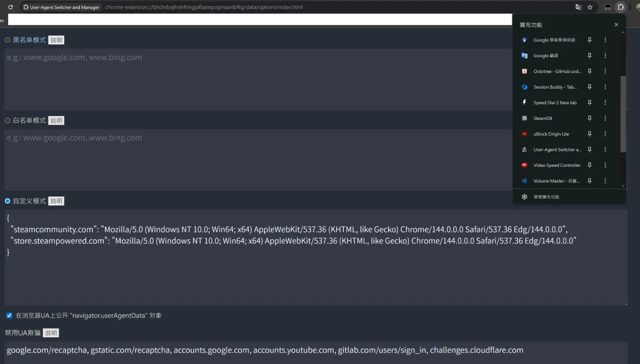Open the Speed Dial 2 New tab extension

555,103
